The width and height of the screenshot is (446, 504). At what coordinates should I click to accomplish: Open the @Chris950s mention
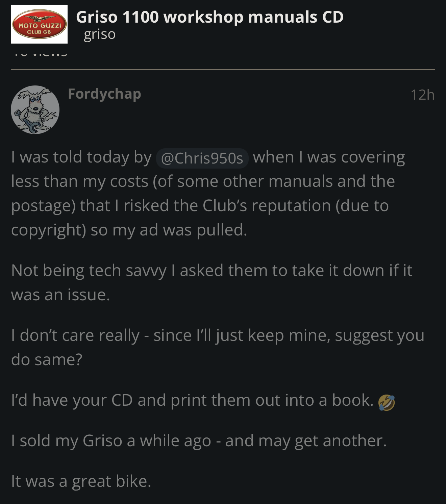point(202,158)
